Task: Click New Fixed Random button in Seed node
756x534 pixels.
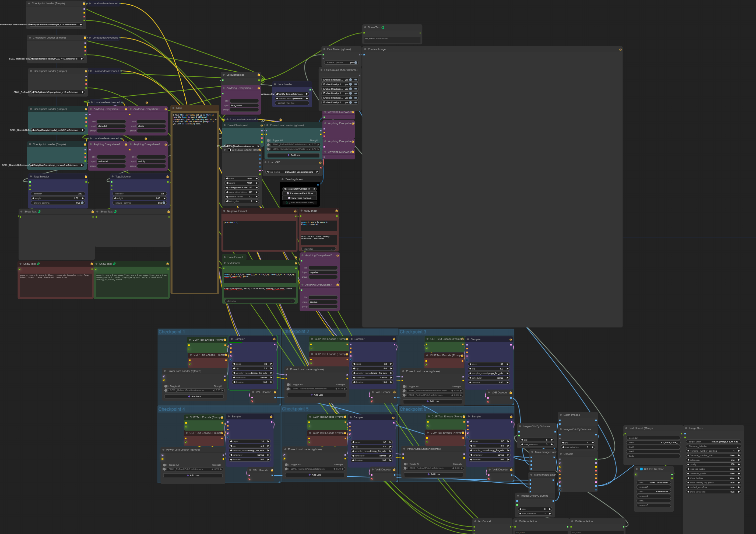Action: (x=300, y=198)
